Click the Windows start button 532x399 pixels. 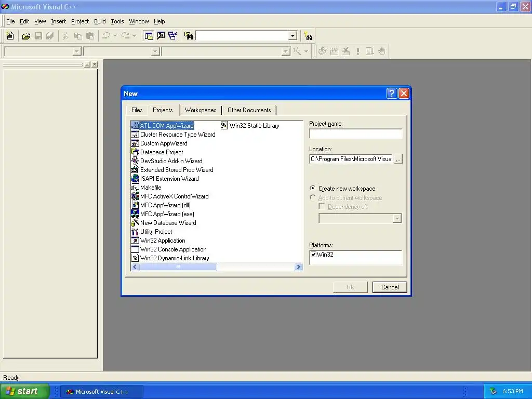coord(24,391)
